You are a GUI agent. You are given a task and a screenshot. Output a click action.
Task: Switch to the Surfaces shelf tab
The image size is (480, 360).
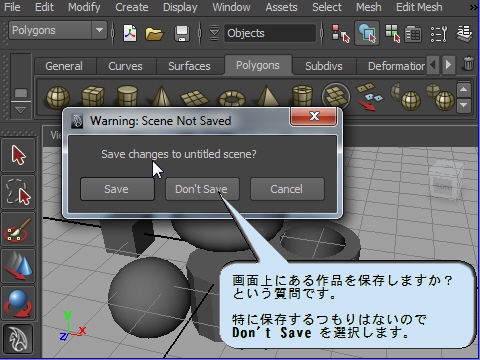tap(189, 66)
